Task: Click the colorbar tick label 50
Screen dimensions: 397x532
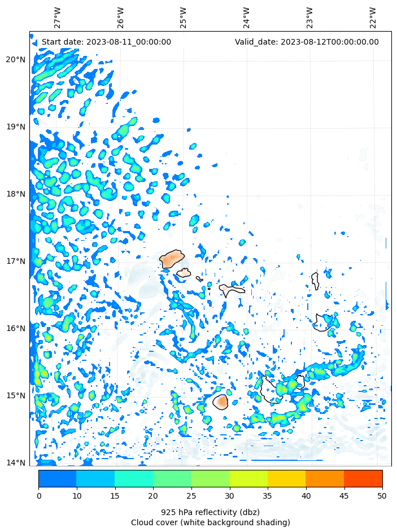Action: point(382,496)
